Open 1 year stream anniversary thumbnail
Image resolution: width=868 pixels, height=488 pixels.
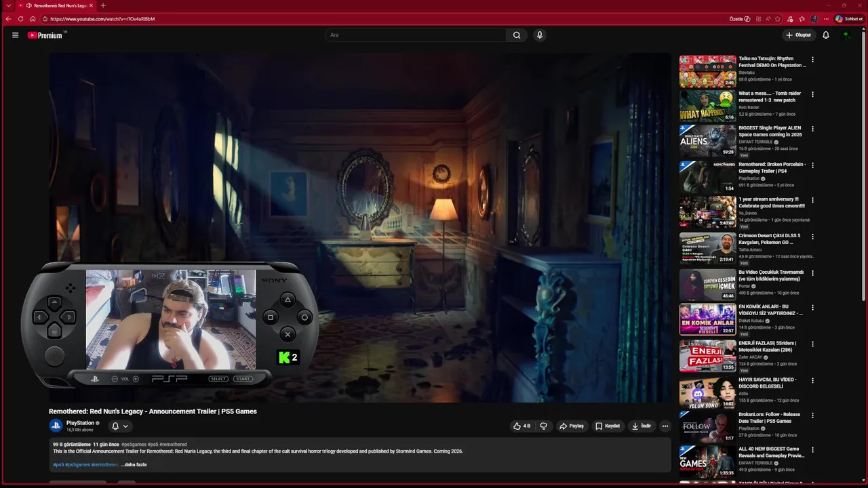coord(707,211)
